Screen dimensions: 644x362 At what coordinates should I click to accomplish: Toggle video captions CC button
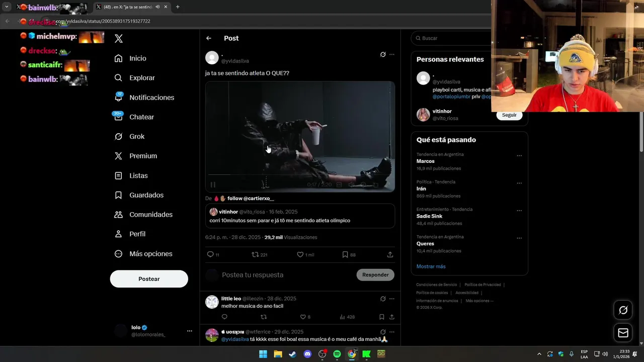[x=339, y=185]
